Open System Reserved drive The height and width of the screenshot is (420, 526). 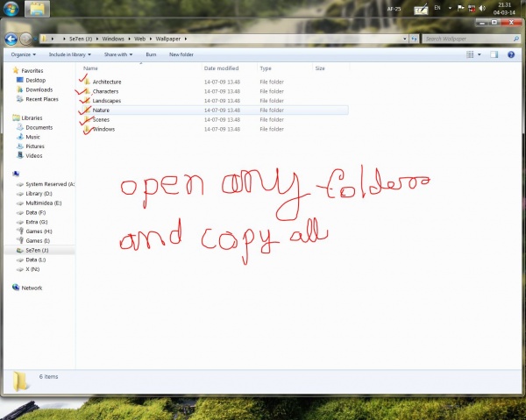point(50,184)
